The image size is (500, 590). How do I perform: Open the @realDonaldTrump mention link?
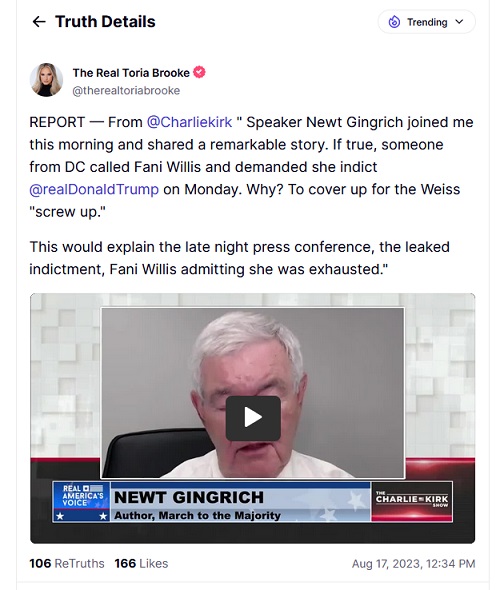tap(94, 189)
